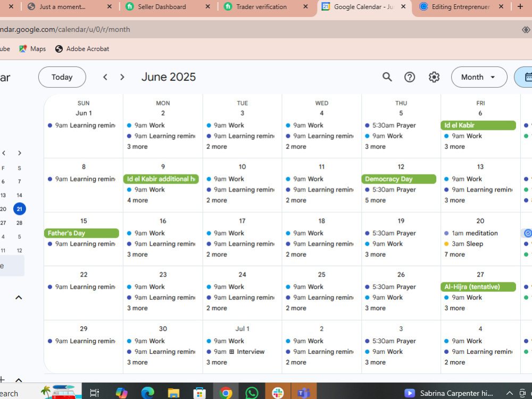Open Microsoft Edge from the taskbar

[x=147, y=393]
